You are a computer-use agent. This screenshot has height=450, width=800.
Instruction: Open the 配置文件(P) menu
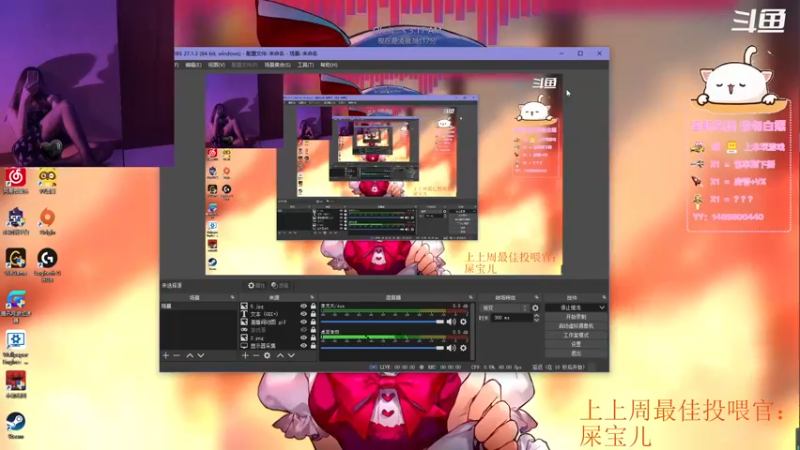(244, 65)
